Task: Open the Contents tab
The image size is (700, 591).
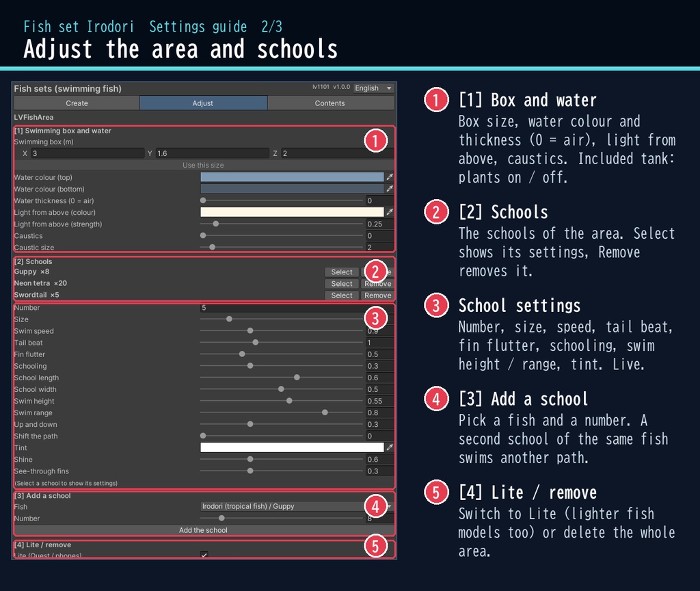Action: point(330,103)
